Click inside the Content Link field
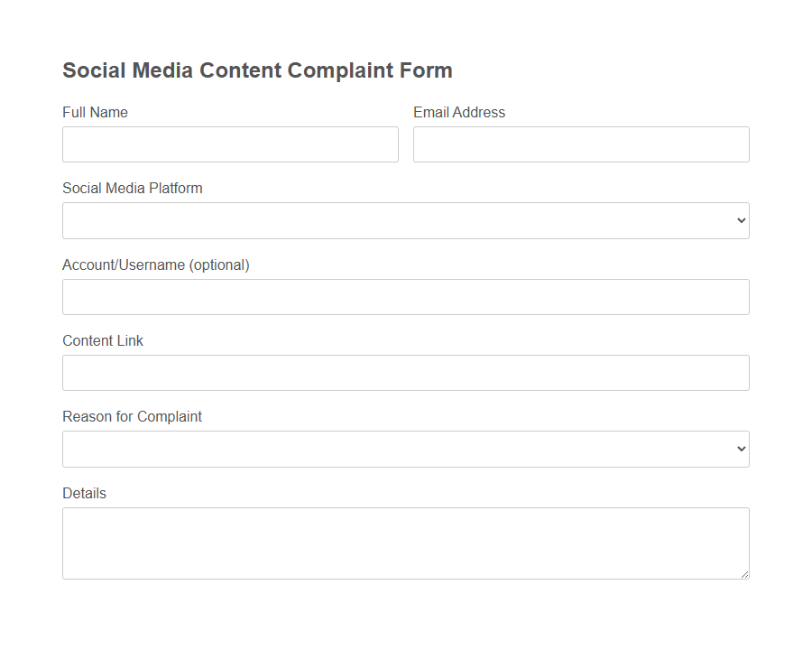Viewport: 812px width, 659px height. [406, 373]
